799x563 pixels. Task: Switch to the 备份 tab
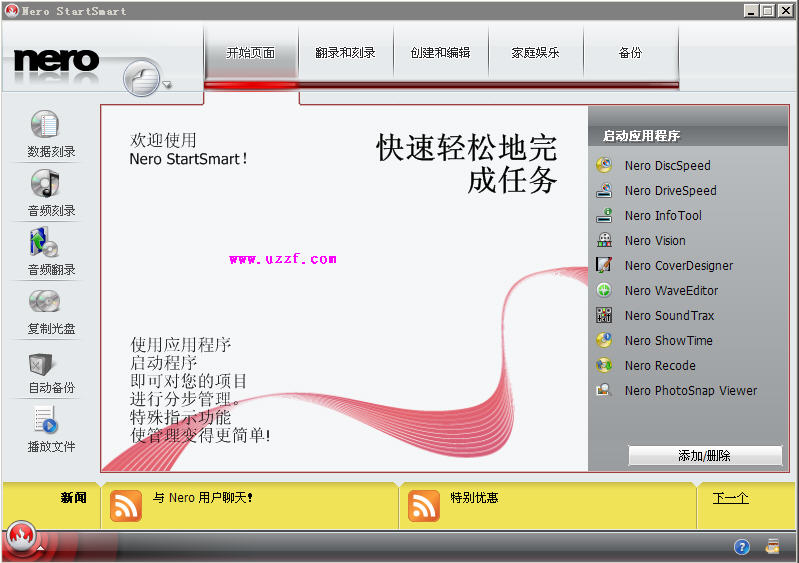point(630,53)
